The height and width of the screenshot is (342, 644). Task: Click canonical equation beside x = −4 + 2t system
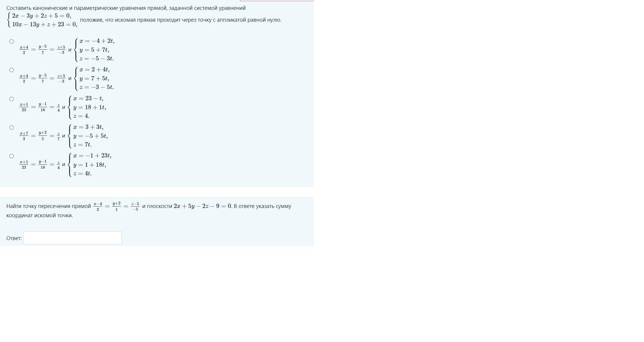[x=43, y=50]
